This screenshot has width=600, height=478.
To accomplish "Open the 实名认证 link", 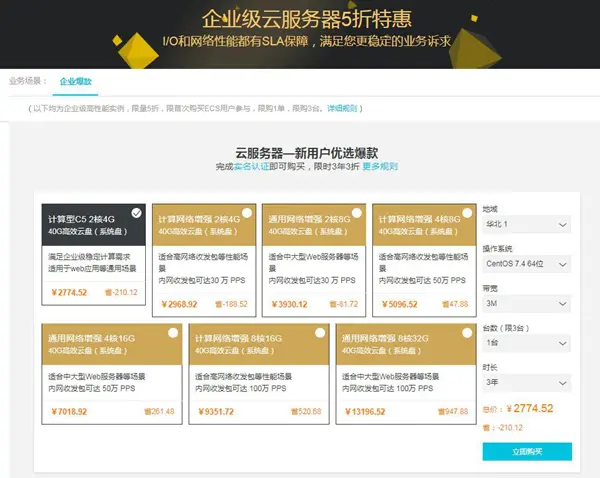I will coord(251,166).
